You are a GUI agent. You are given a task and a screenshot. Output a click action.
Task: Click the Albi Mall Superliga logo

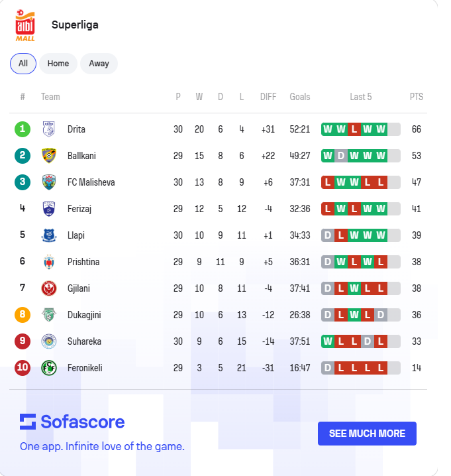coord(25,25)
